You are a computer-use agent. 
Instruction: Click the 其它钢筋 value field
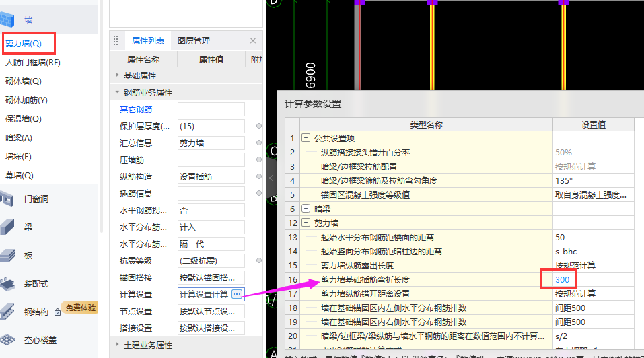click(211, 110)
